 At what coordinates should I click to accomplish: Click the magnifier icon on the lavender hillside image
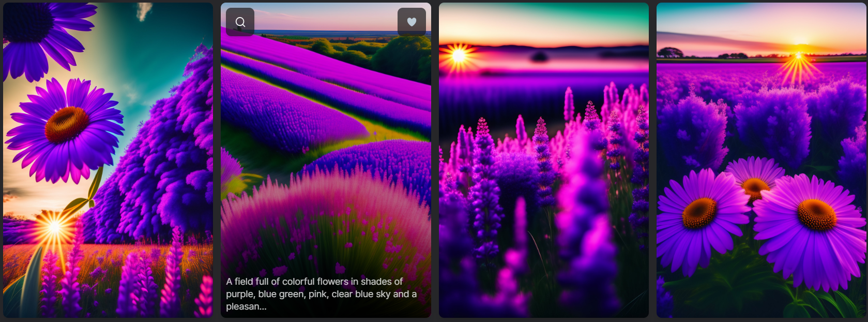pos(240,22)
